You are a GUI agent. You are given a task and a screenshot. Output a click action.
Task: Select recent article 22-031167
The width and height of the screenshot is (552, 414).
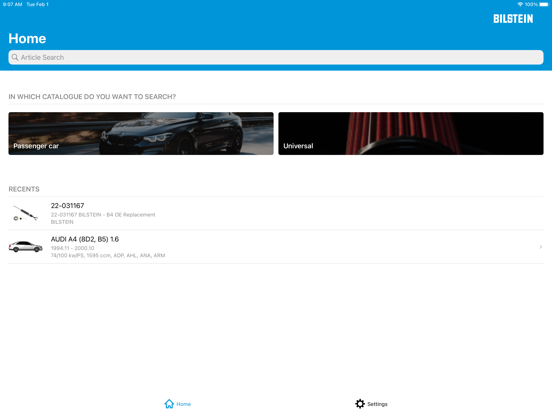[276, 213]
